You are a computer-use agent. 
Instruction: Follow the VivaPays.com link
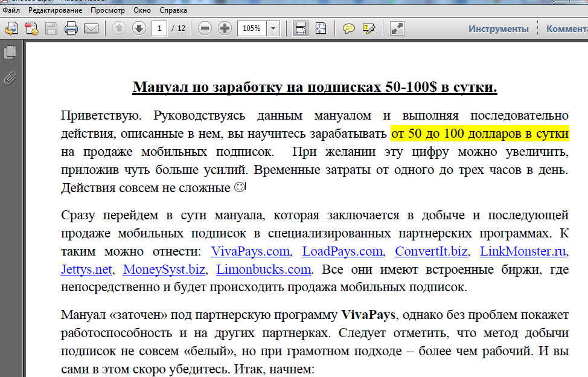250,251
